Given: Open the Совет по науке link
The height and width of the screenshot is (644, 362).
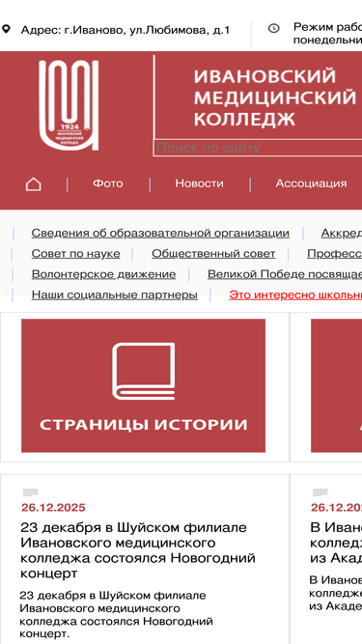Looking at the screenshot, I should pyautogui.click(x=75, y=254).
